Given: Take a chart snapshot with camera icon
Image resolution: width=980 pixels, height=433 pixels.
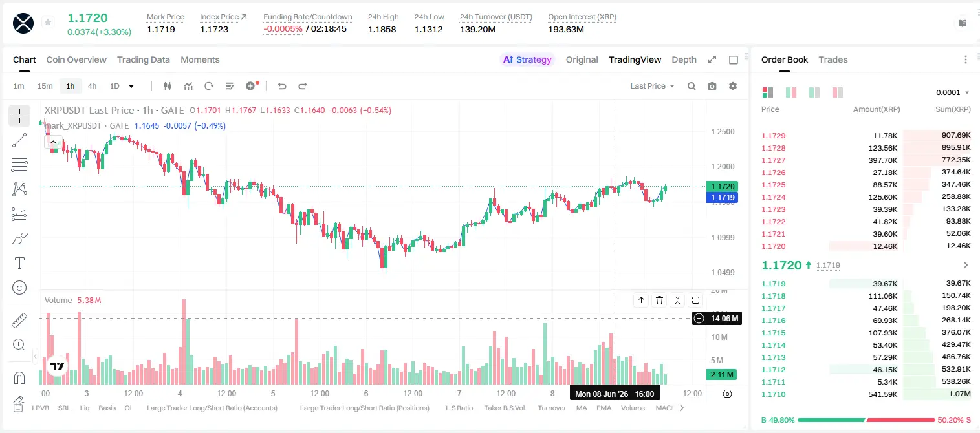Looking at the screenshot, I should point(712,86).
